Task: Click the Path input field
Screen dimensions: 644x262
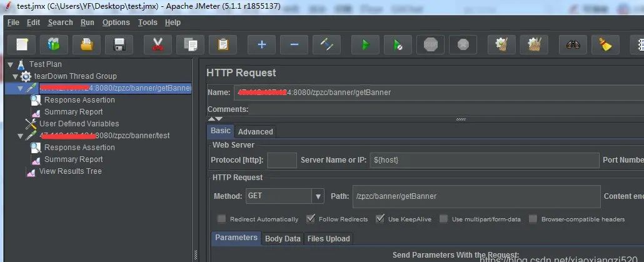Action: coord(476,196)
